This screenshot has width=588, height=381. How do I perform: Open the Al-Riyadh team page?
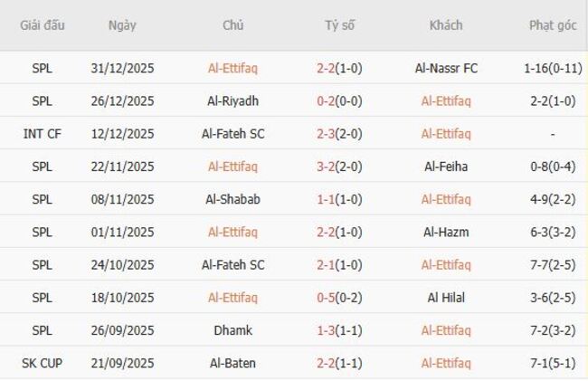232,100
